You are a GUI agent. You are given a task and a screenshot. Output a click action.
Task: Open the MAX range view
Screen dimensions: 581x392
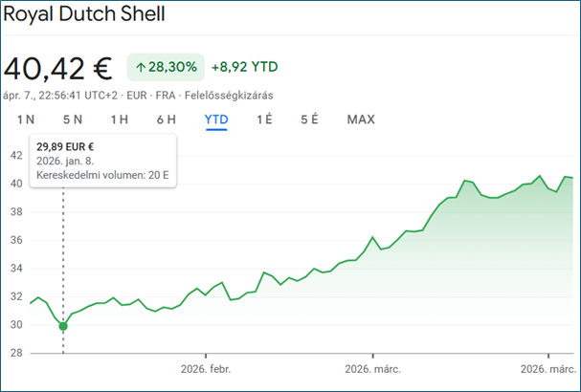[x=361, y=120]
